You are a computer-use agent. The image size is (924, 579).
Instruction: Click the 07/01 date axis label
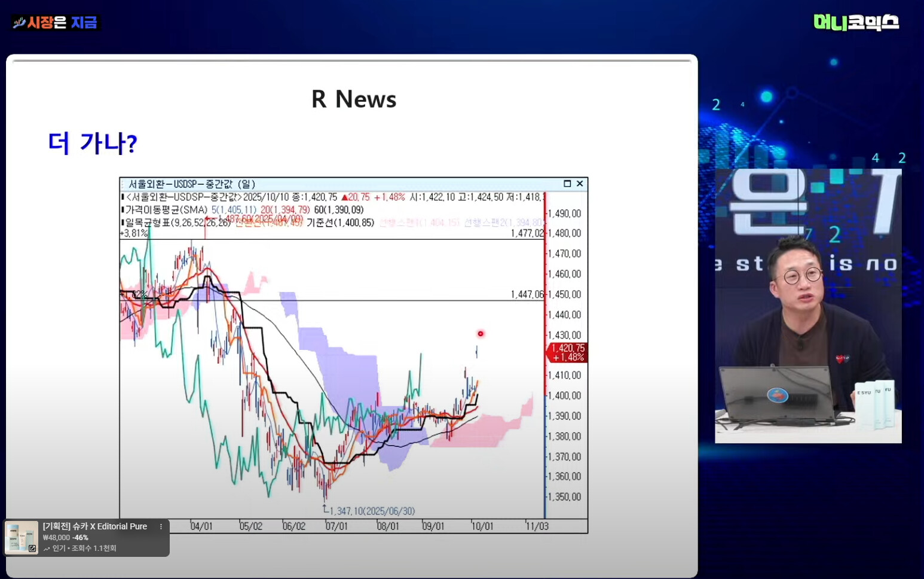click(x=336, y=526)
